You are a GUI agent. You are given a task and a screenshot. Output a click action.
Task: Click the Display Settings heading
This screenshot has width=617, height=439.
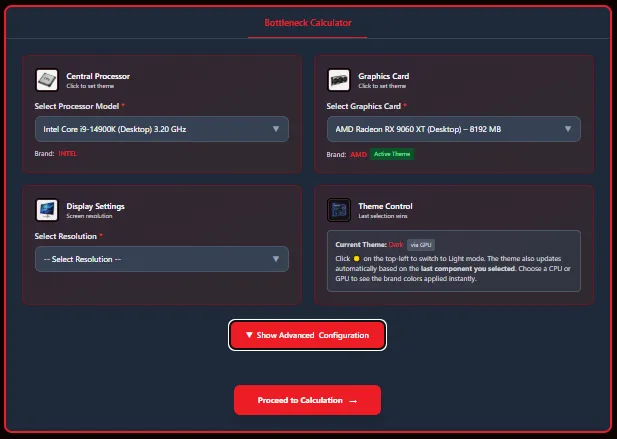(x=95, y=206)
